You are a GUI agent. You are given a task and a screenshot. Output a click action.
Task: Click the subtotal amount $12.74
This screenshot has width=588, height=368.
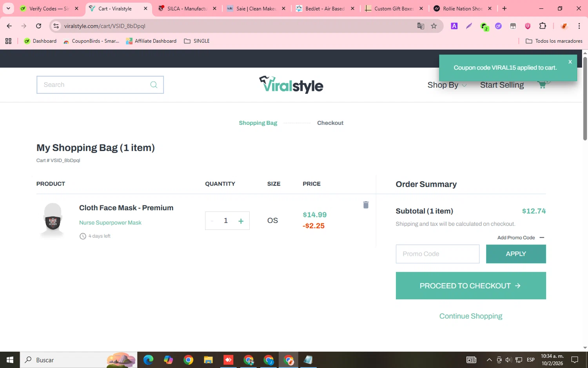click(534, 211)
